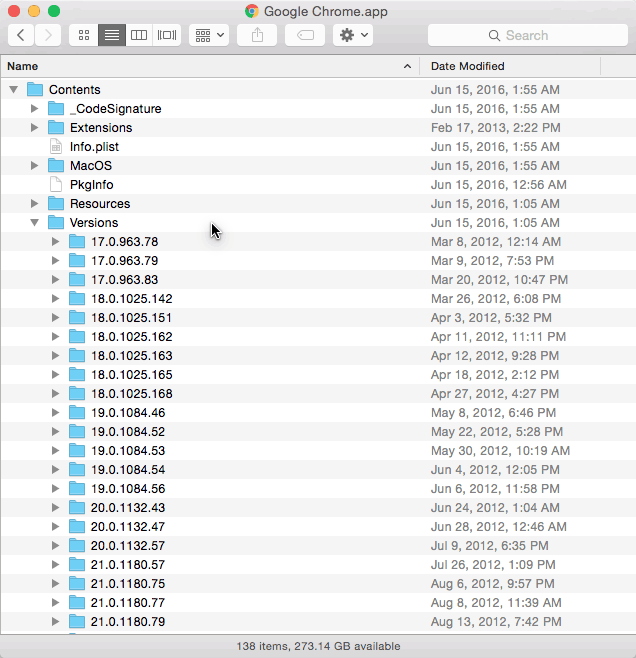Screen dimensions: 636x658
Task: Select the 18.0.1025.162 folder icon
Action: pos(77,336)
